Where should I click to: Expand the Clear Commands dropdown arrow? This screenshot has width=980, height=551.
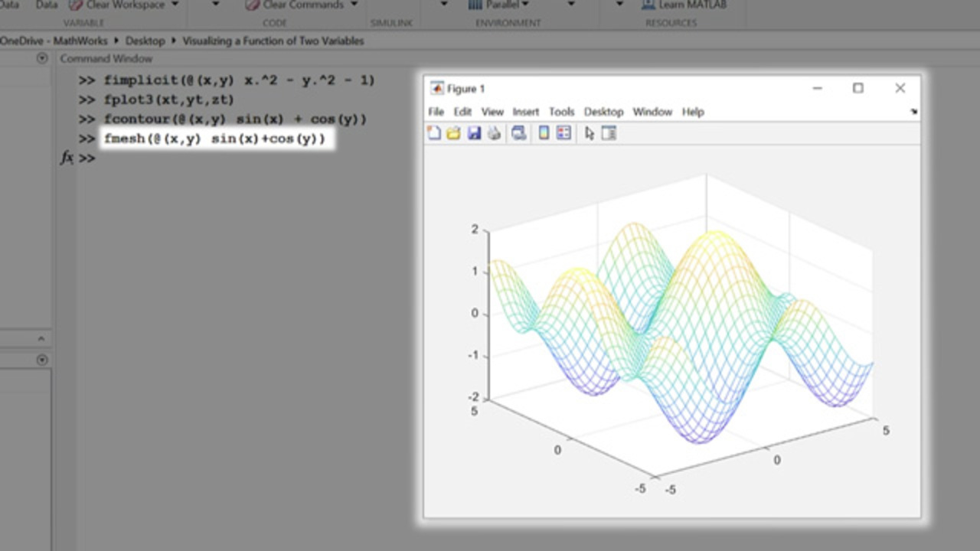click(x=352, y=5)
